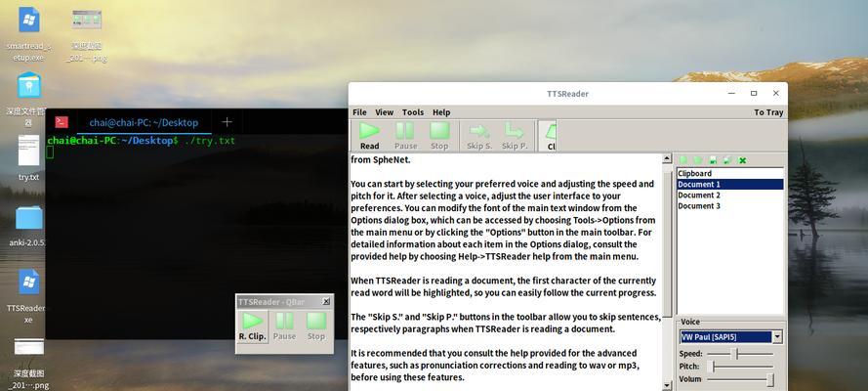Click the Pause button in TTSReader toolbar
Screen dimensions: 868x391
coord(405,136)
